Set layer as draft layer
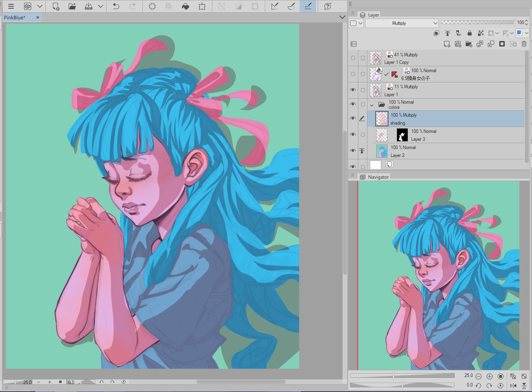 pos(459,33)
